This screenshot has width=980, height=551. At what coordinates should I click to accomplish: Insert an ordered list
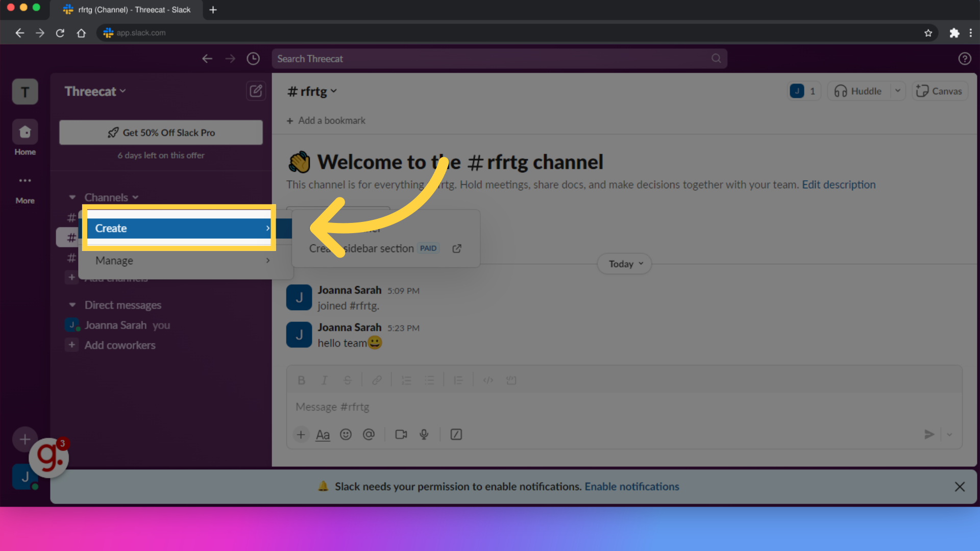pos(406,380)
